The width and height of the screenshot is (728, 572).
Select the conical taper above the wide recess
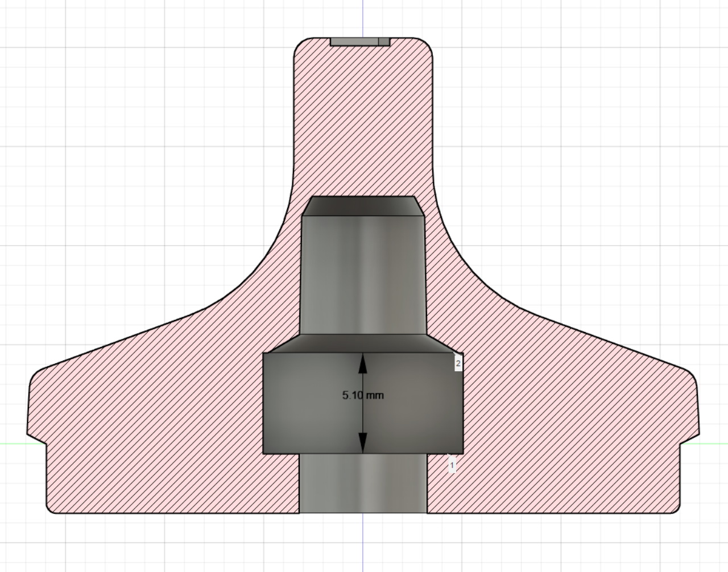(x=364, y=343)
